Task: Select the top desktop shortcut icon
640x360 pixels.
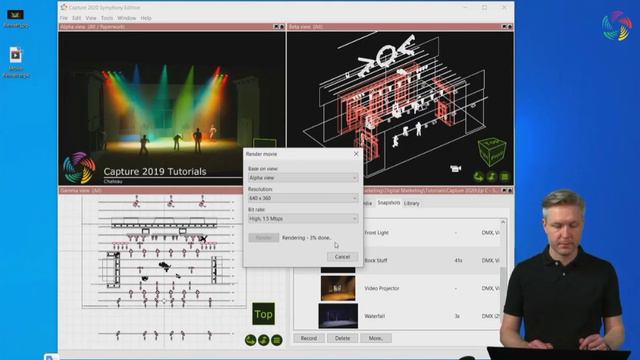Action: tap(16, 18)
